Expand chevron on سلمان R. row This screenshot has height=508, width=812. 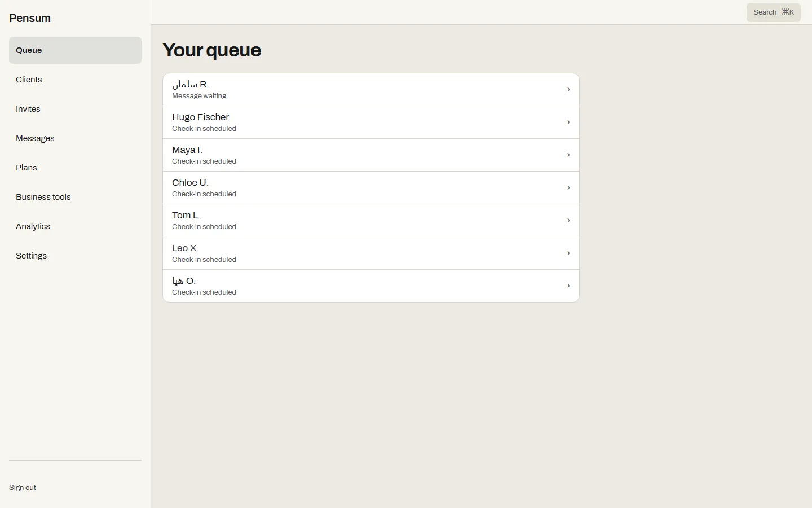tap(568, 90)
